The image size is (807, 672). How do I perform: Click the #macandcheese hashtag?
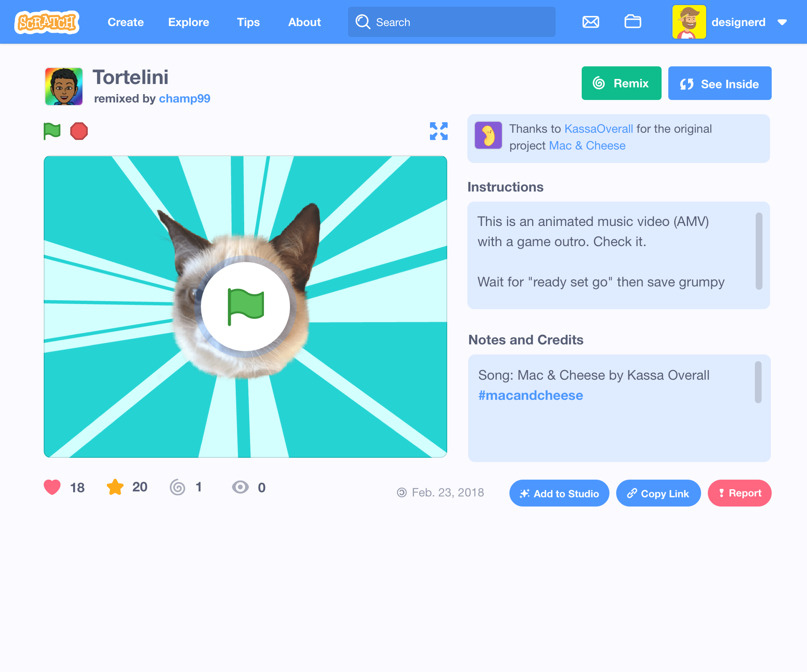coord(531,395)
